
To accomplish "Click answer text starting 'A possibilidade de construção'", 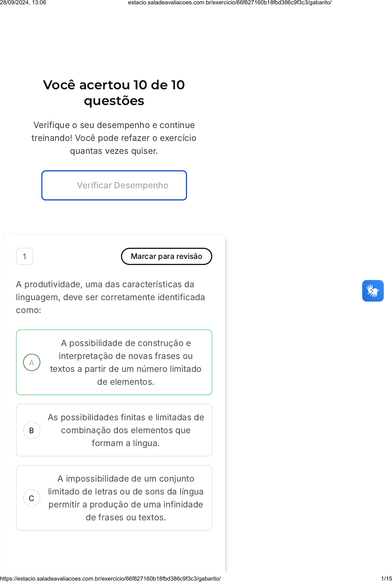I will coord(126,362).
